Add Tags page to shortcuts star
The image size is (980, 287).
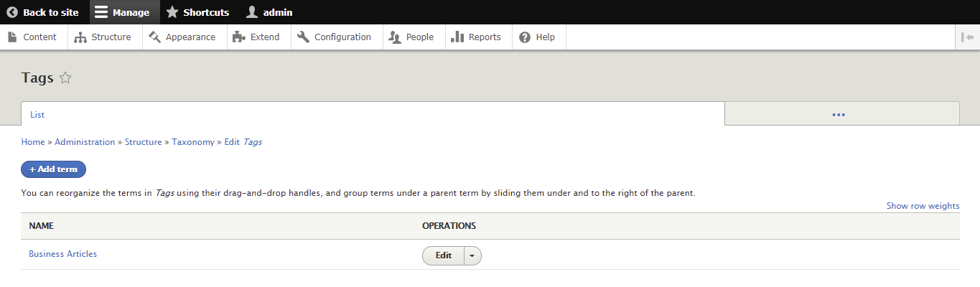65,78
